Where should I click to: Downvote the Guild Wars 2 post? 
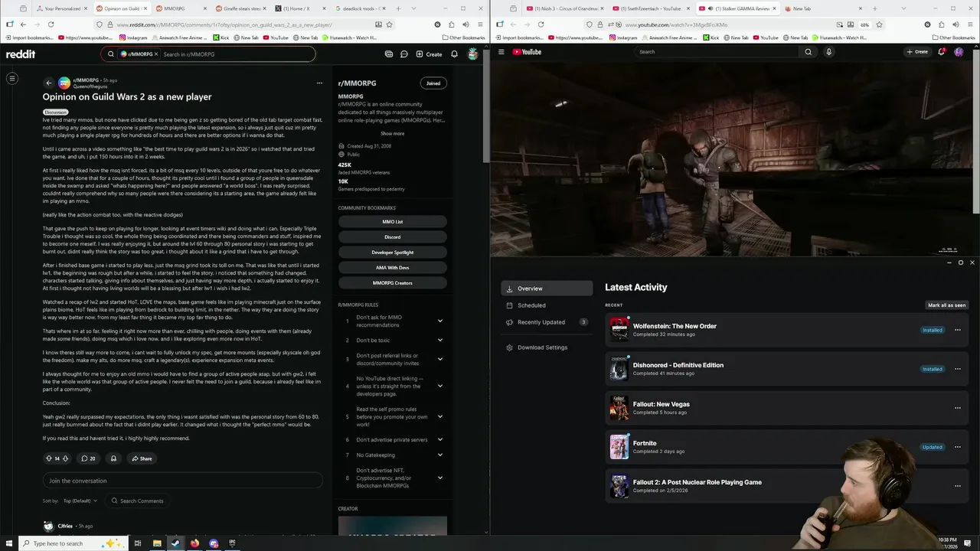click(65, 458)
